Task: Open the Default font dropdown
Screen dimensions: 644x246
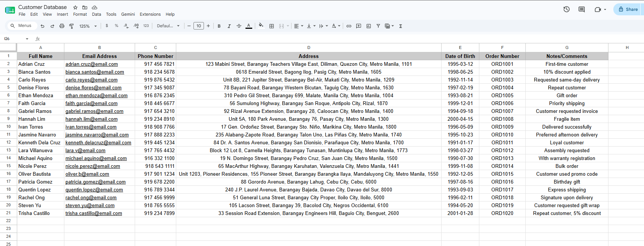Action: (168, 26)
